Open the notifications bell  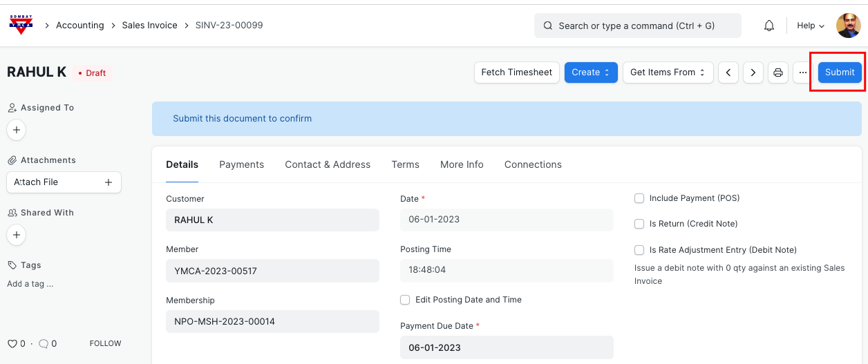pyautogui.click(x=768, y=26)
